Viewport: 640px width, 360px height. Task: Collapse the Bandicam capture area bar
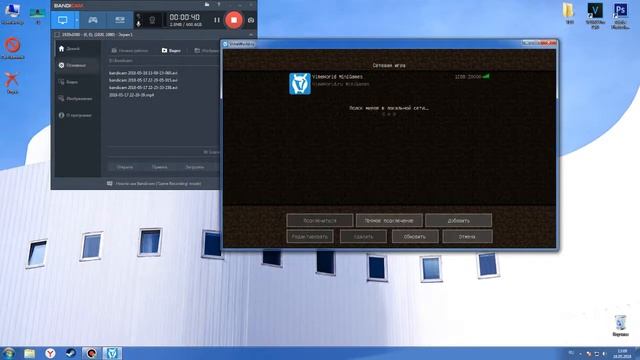click(251, 35)
